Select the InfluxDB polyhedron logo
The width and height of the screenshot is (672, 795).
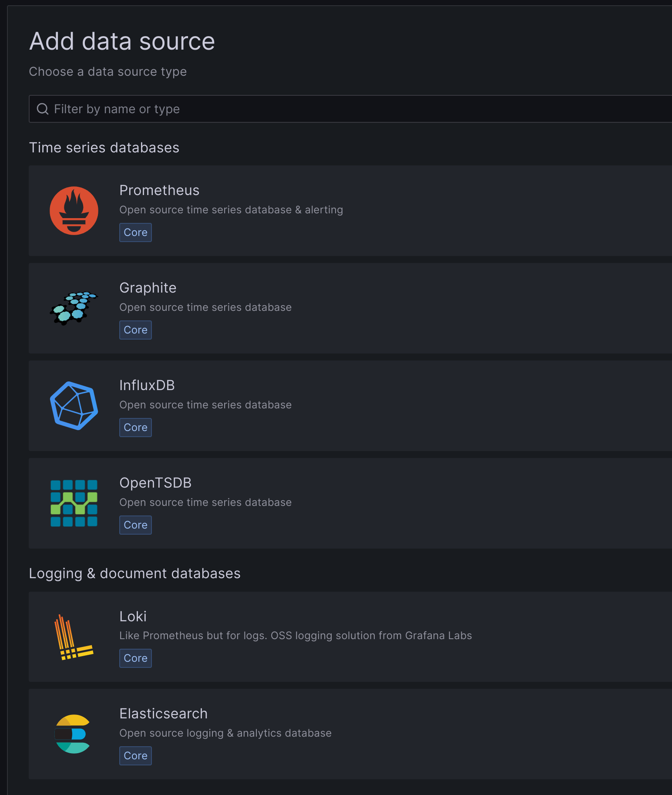tap(74, 406)
